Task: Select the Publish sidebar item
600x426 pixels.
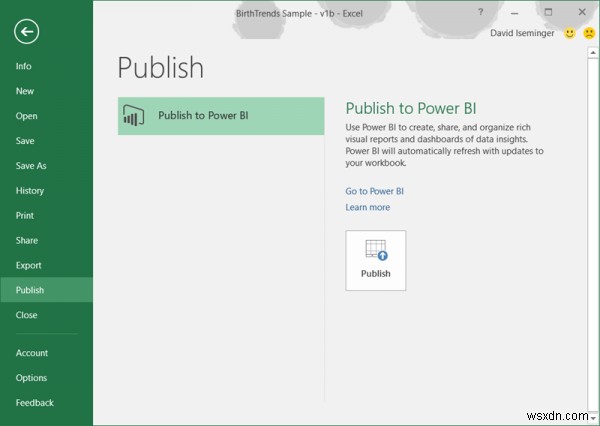Action: click(x=46, y=290)
